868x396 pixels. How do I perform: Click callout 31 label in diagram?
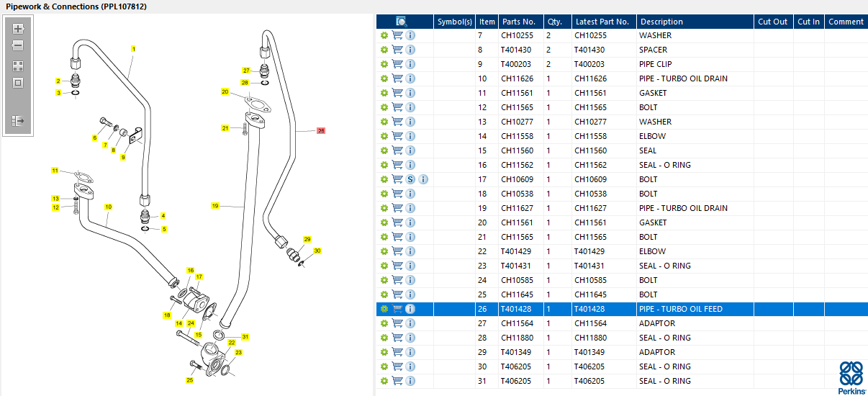pyautogui.click(x=245, y=337)
